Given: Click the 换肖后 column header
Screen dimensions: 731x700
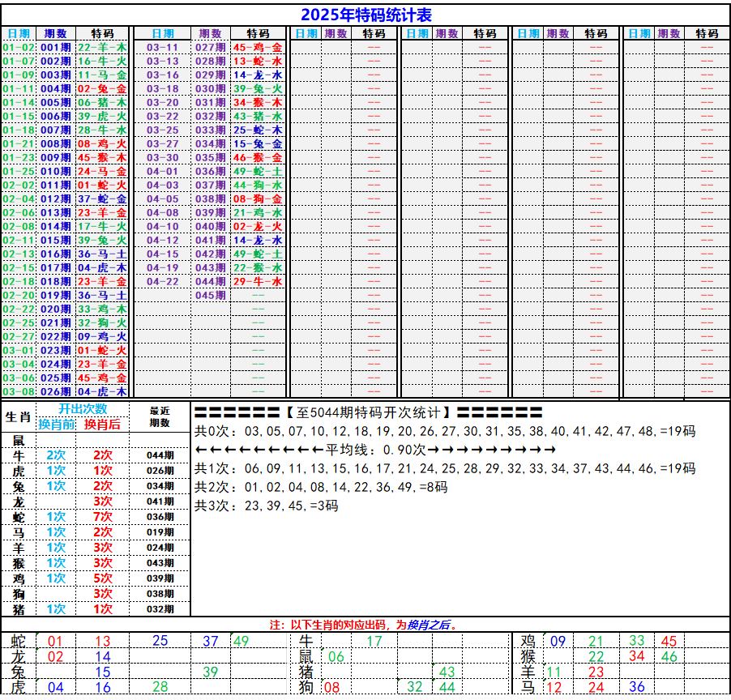Looking at the screenshot, I should pyautogui.click(x=102, y=425).
